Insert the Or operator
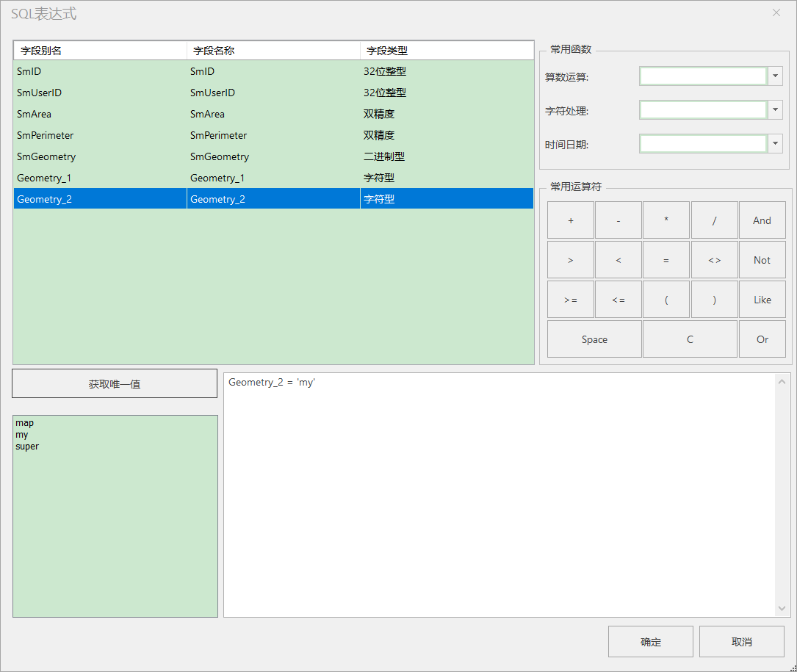 [762, 339]
